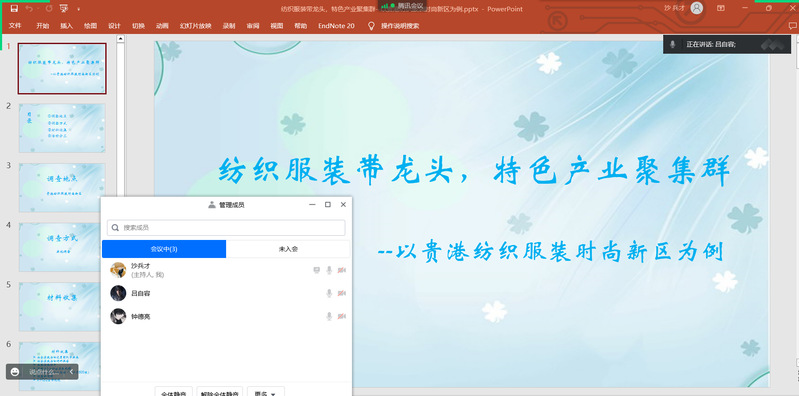Select the 切换 ribbon tab
The image size is (799, 396).
(139, 25)
